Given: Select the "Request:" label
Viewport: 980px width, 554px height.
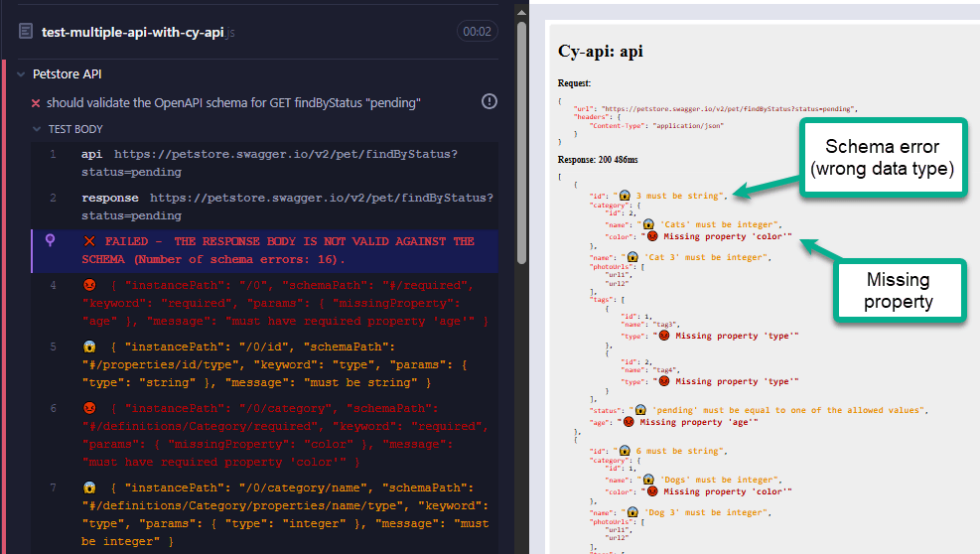Looking at the screenshot, I should coord(574,83).
